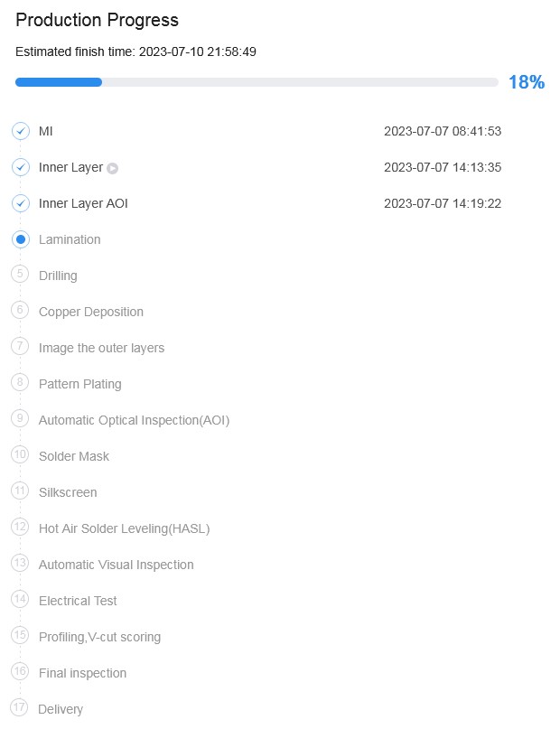
Task: Click step 6 Copper Deposition circle icon
Action: pyautogui.click(x=21, y=310)
